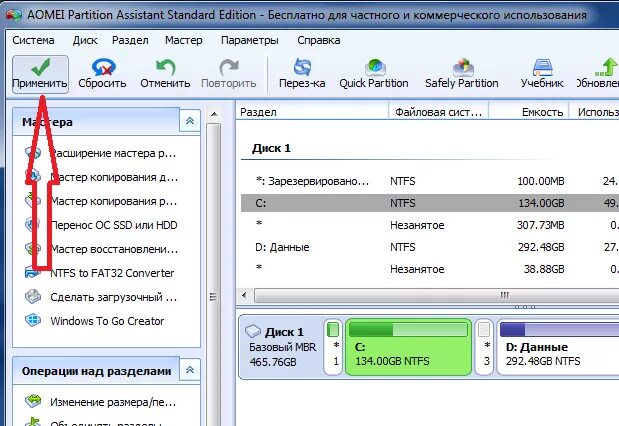Click the Применить checkmark button
This screenshot has height=426, width=619.
(x=40, y=74)
